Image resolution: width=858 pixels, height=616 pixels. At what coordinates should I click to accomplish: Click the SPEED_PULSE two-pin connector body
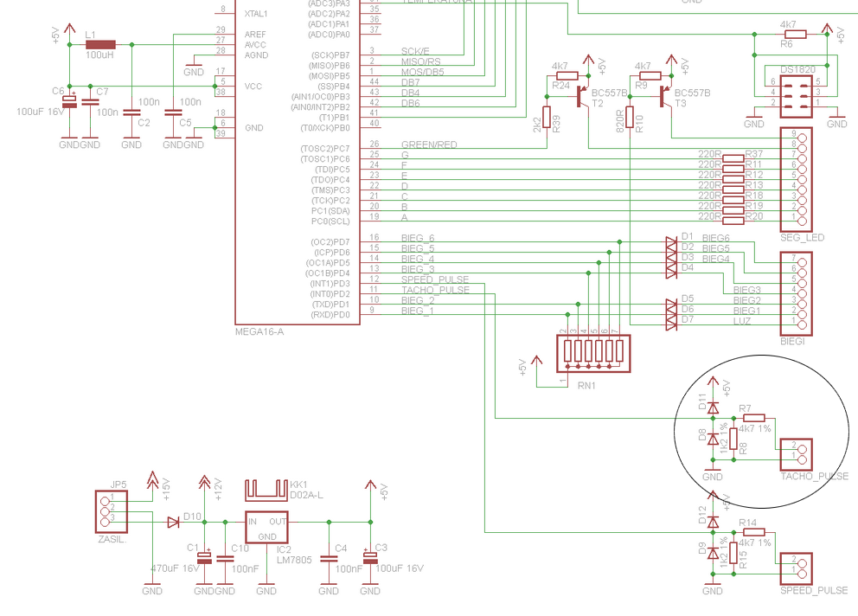click(x=796, y=569)
